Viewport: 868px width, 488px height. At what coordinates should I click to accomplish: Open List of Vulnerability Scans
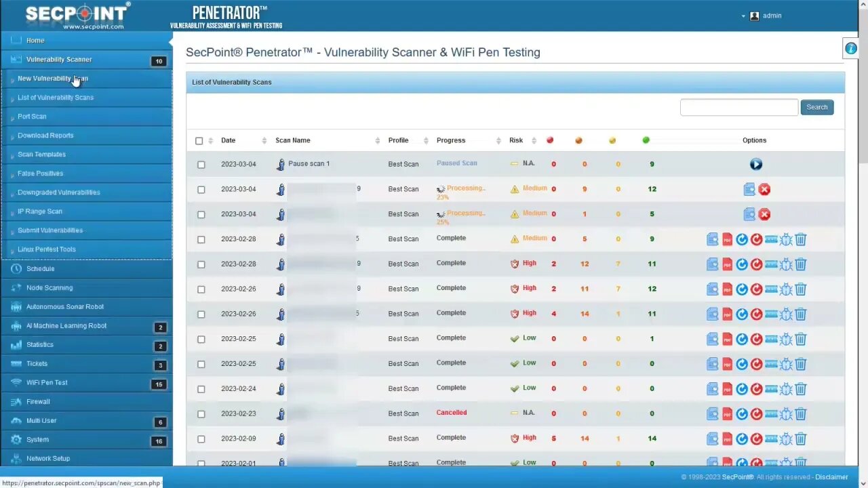click(56, 98)
